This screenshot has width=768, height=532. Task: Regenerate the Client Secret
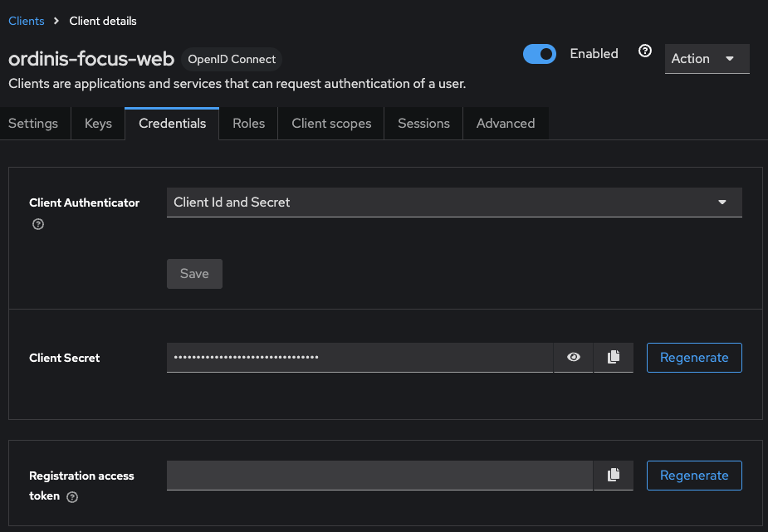(x=693, y=358)
